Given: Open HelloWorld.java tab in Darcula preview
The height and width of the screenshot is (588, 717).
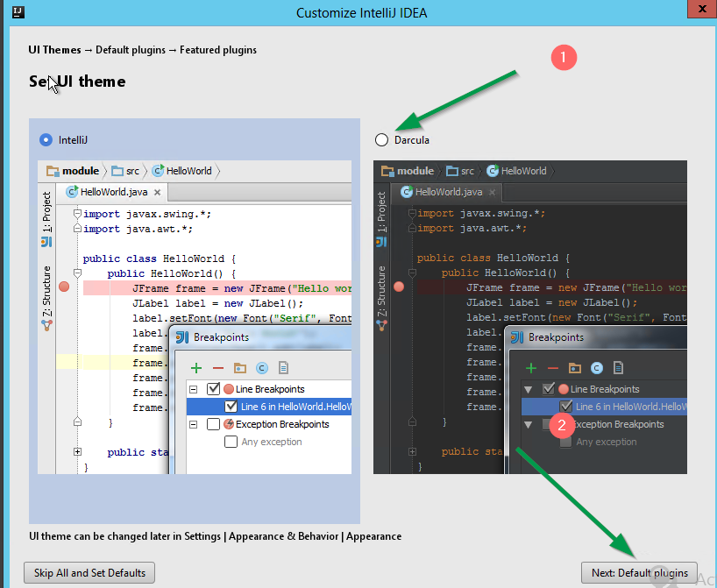Looking at the screenshot, I should (x=442, y=192).
